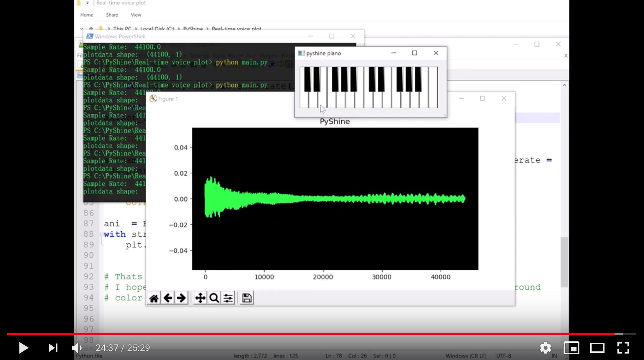The width and height of the screenshot is (644, 360).
Task: Click line number 87 in the editor
Action: coord(89,223)
